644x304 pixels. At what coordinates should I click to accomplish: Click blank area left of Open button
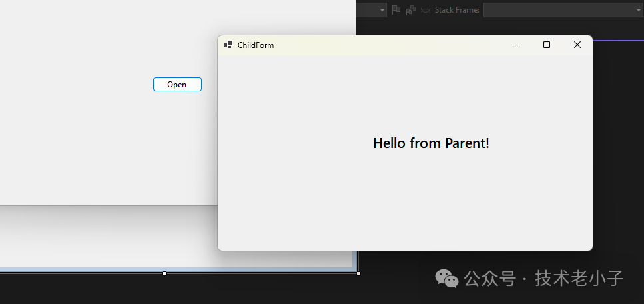tap(80, 85)
